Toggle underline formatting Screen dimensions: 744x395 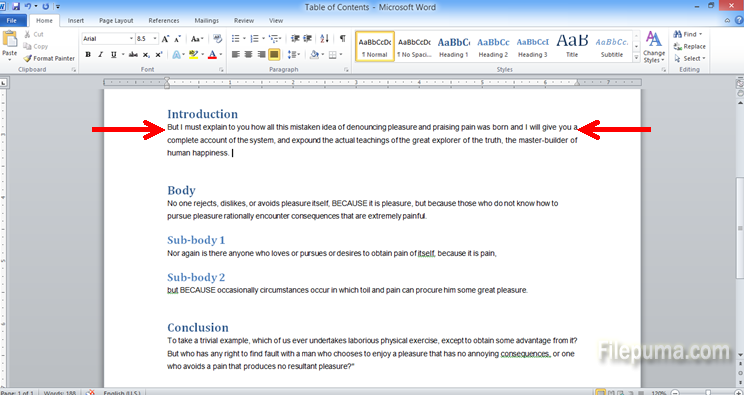pos(113,55)
